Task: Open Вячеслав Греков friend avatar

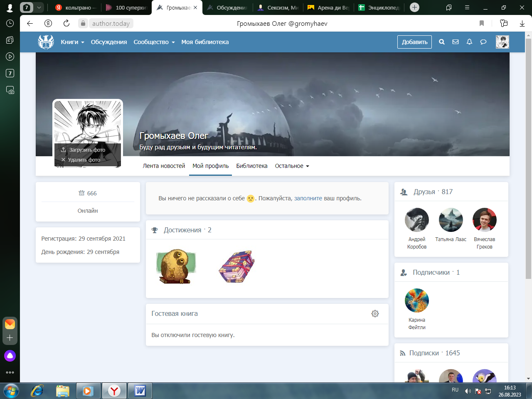Action: click(485, 220)
